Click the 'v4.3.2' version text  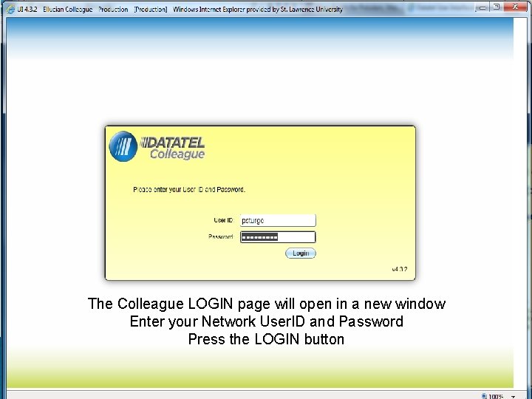(399, 270)
